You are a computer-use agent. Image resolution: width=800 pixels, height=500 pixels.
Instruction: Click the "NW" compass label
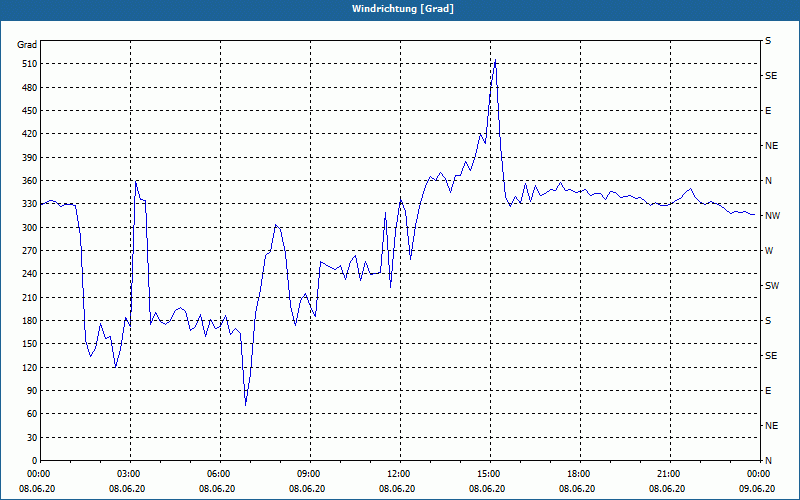coord(772,216)
